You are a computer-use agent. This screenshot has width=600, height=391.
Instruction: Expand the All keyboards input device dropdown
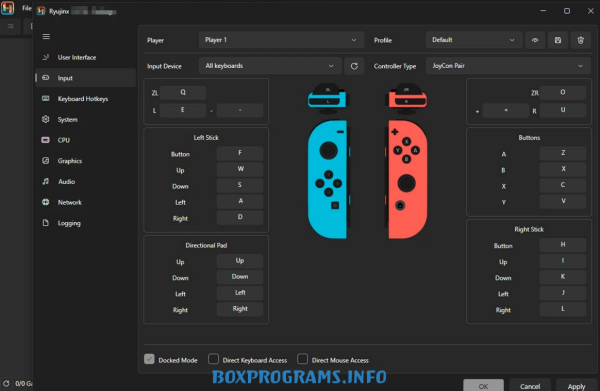(x=270, y=66)
